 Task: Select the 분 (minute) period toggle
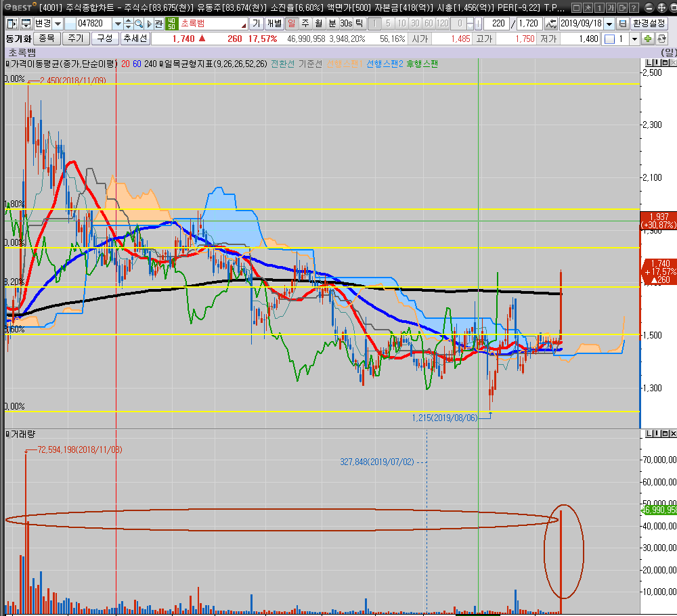332,23
